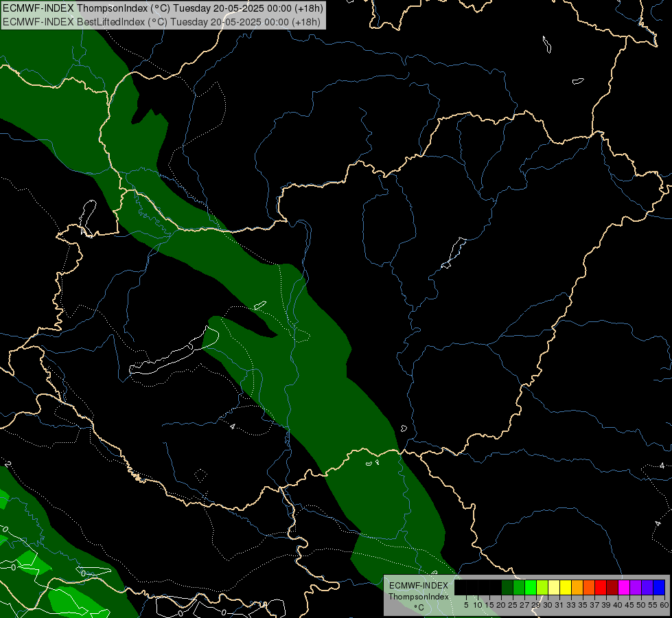
Task: Click legend scale value 50
Action: pos(641,605)
